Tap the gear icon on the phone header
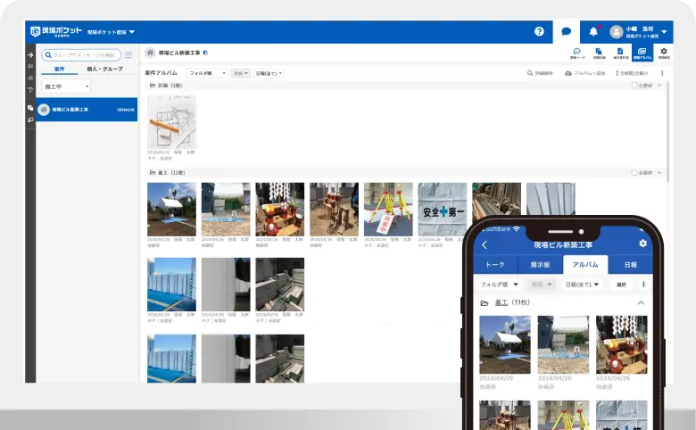Image resolution: width=696 pixels, height=430 pixels. (x=642, y=243)
